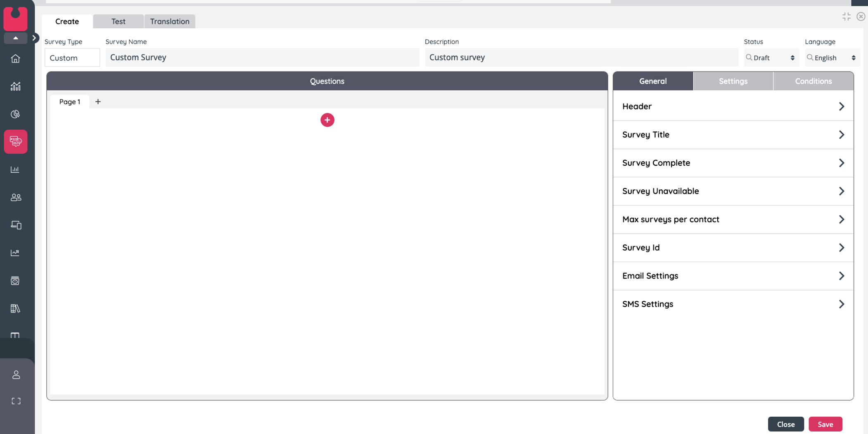
Task: Expand the Survey Title section
Action: (733, 135)
